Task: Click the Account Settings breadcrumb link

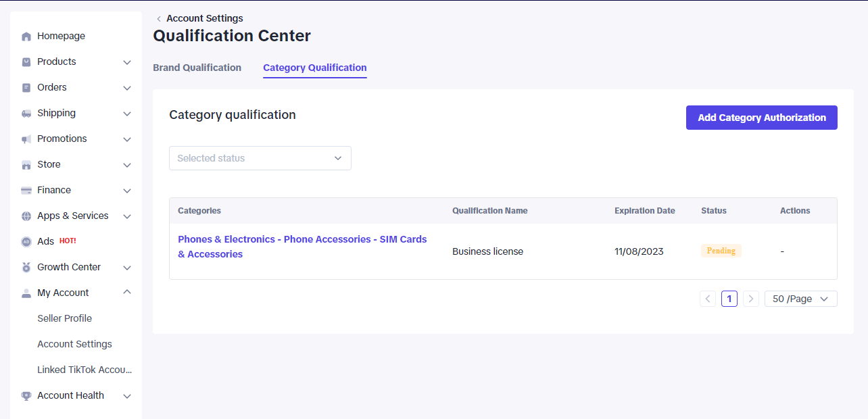Action: pos(205,18)
